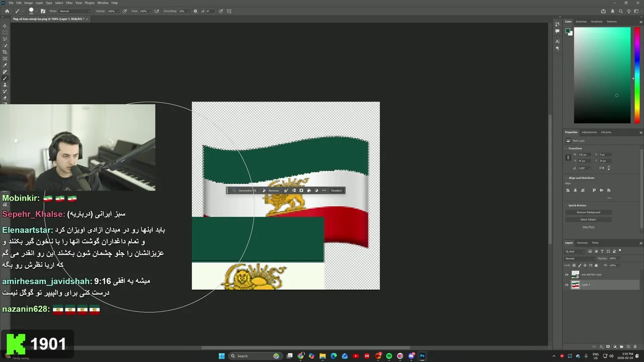Click the Remove Background button
644x362 pixels.
pyautogui.click(x=589, y=212)
